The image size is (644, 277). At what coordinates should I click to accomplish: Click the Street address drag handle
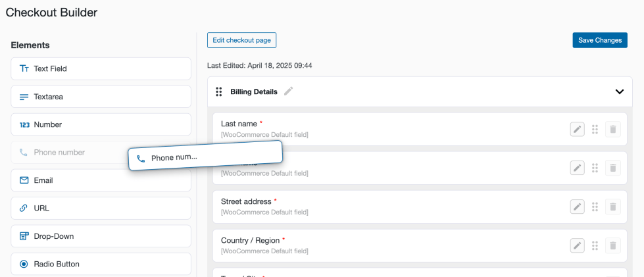(x=595, y=207)
